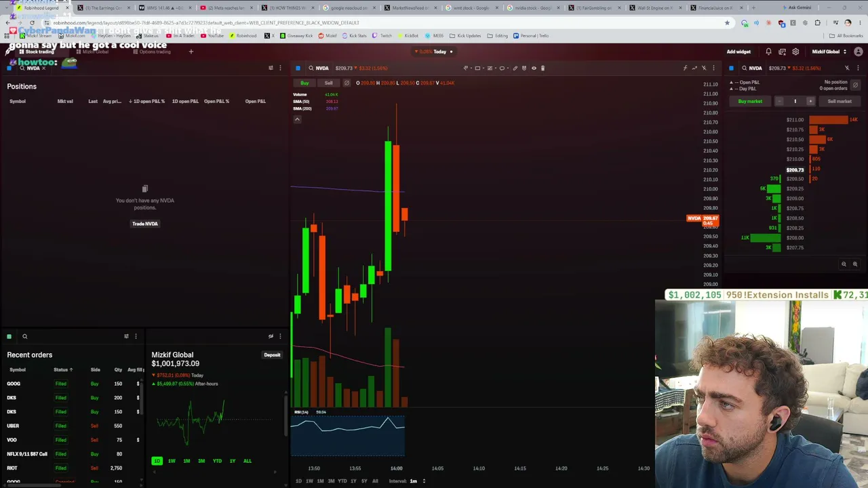
Task: Collapse the chart indicator legend
Action: pos(297,119)
